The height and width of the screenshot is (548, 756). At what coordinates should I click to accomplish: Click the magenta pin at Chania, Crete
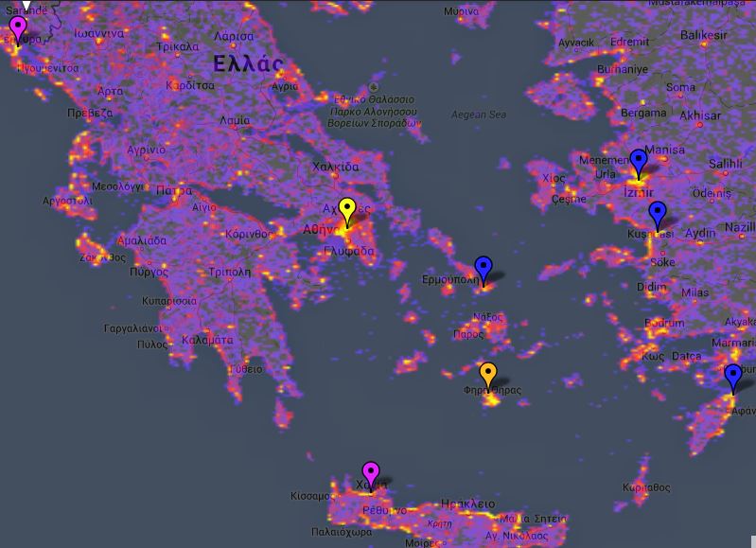tap(370, 473)
